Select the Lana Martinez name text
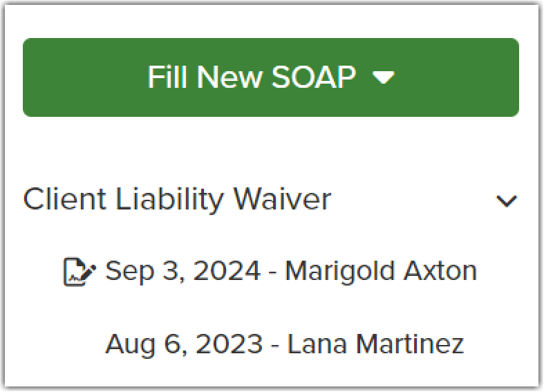 tap(376, 344)
